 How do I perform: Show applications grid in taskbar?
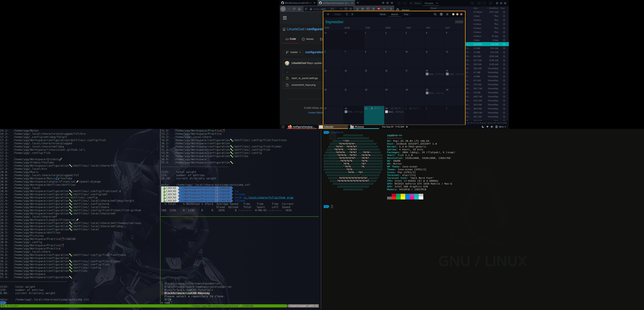(x=283, y=127)
